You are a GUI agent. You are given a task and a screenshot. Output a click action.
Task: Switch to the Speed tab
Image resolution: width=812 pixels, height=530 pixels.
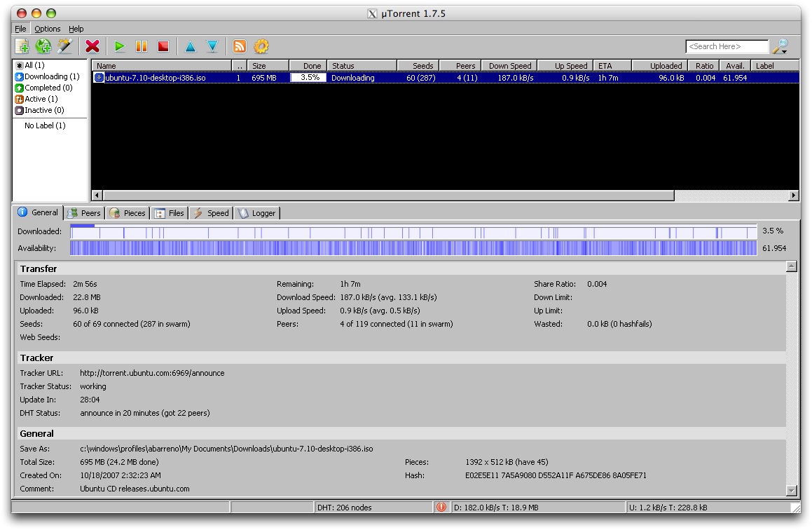211,213
